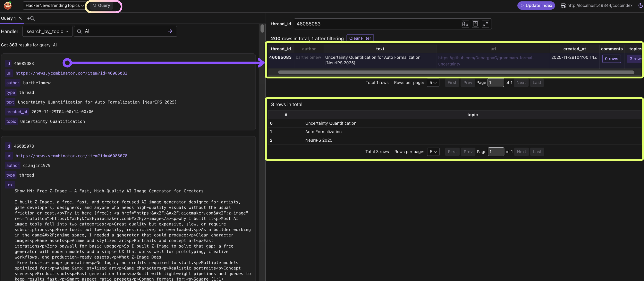Toggle regex matching in thread_id filter

485,24
